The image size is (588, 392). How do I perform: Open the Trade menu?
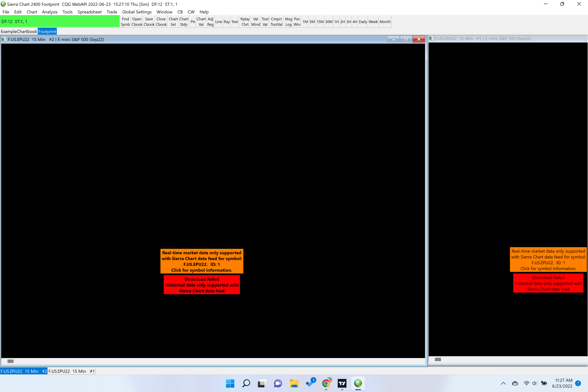[112, 12]
